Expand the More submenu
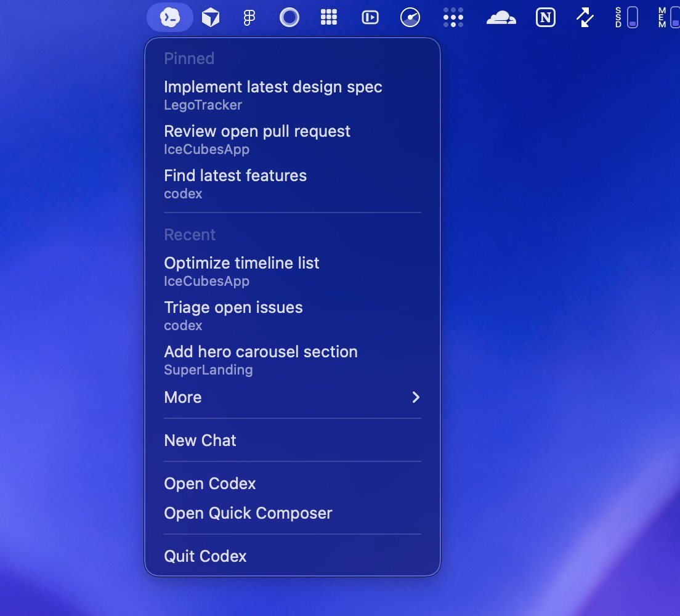Image resolution: width=680 pixels, height=616 pixels. [293, 397]
